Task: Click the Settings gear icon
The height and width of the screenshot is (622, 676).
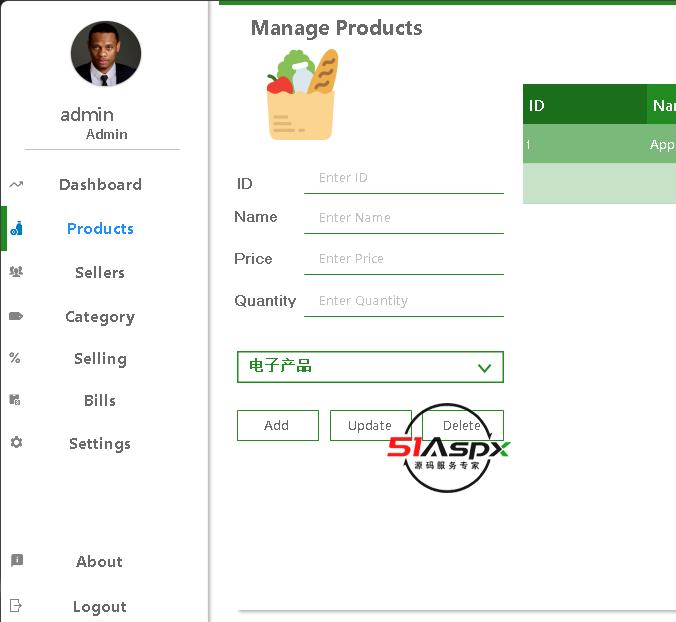Action: click(16, 442)
